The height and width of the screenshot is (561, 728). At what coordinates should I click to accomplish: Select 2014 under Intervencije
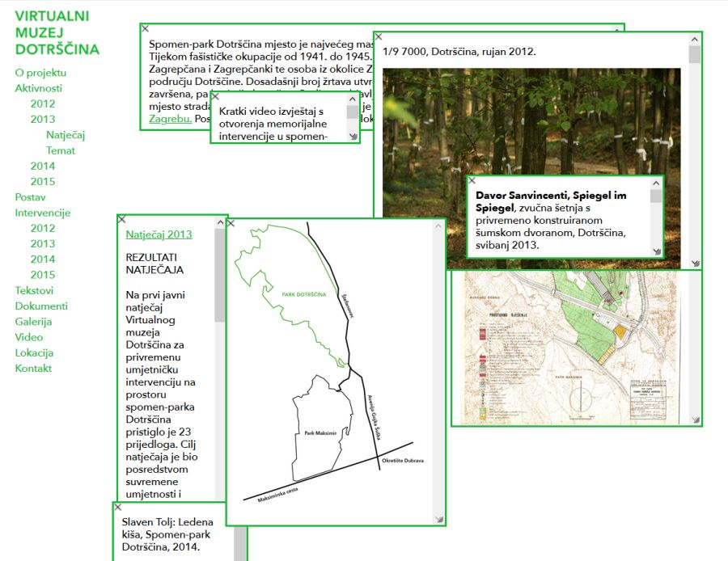point(43,259)
